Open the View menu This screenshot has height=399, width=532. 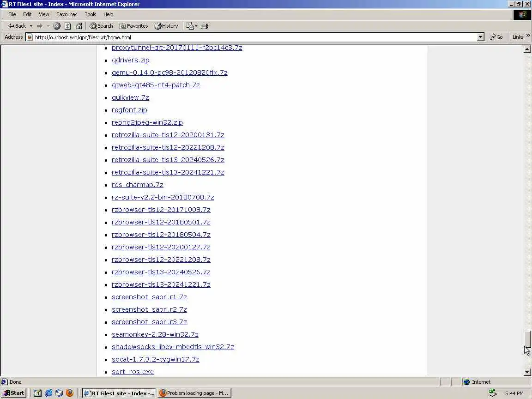(x=44, y=14)
